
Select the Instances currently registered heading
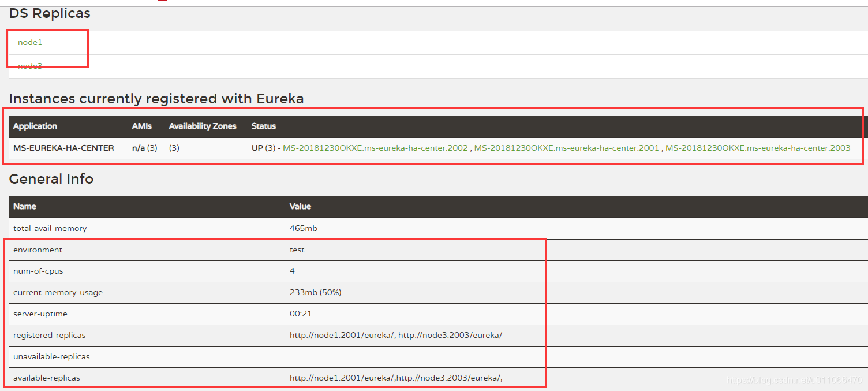tap(156, 99)
